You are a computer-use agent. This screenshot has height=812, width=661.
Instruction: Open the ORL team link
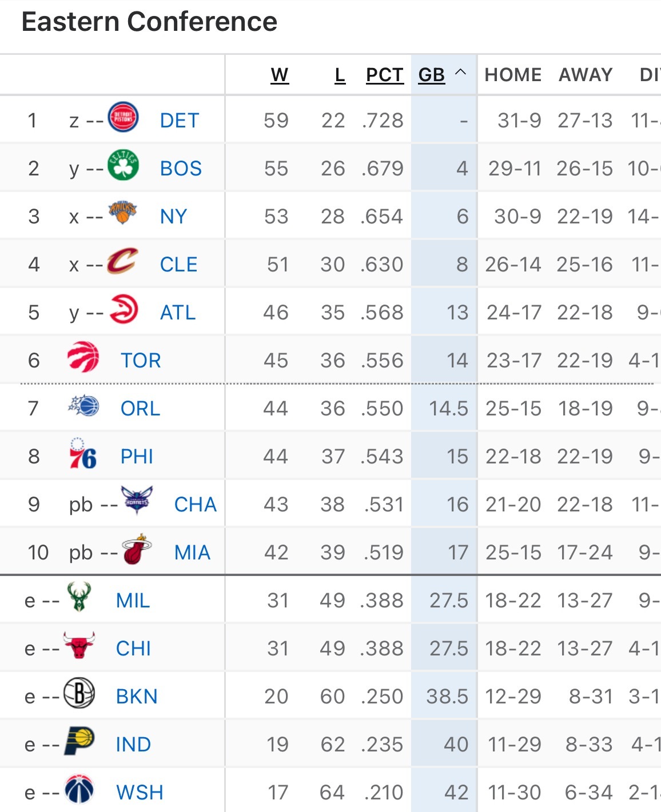click(140, 409)
